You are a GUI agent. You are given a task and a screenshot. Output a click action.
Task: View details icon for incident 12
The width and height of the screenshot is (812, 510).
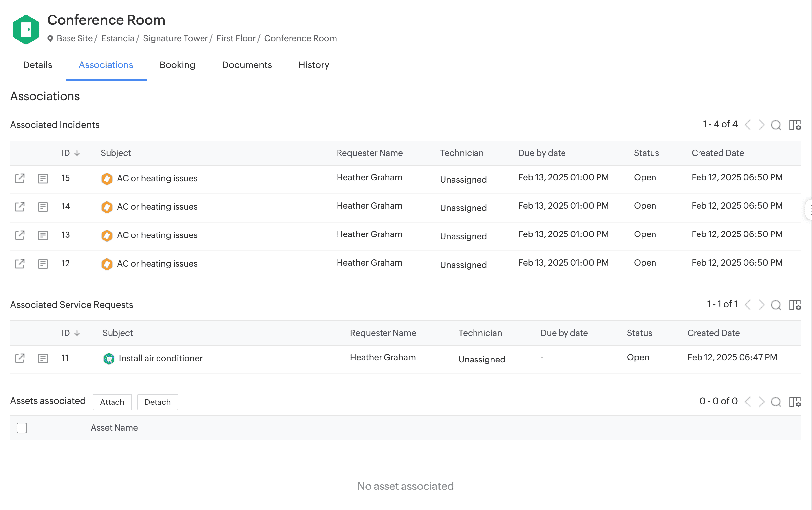tap(43, 264)
